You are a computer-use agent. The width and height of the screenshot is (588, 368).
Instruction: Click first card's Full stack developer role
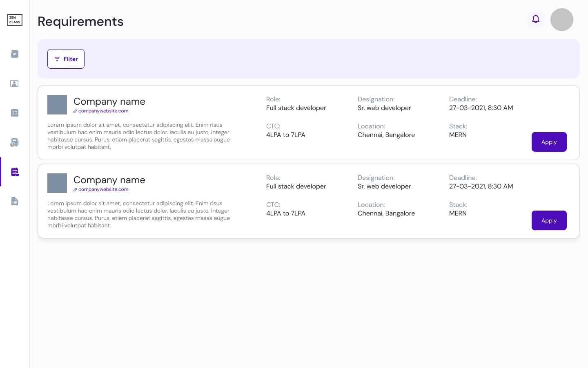coord(296,108)
